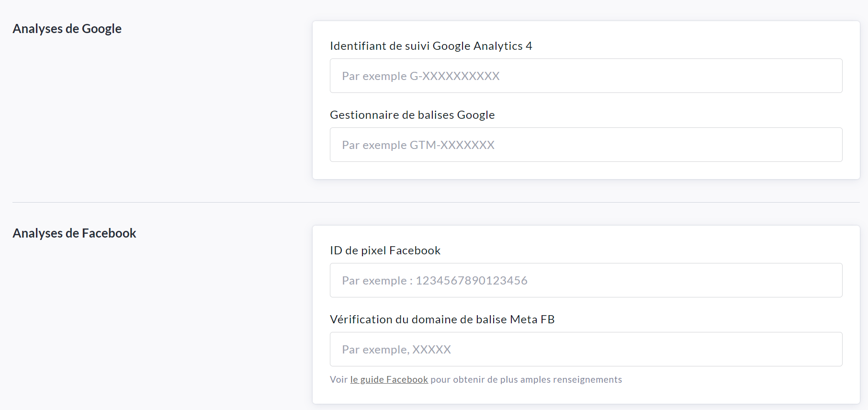868x410 pixels.
Task: Focus the Gestionnaire de balises Google input
Action: tap(586, 145)
